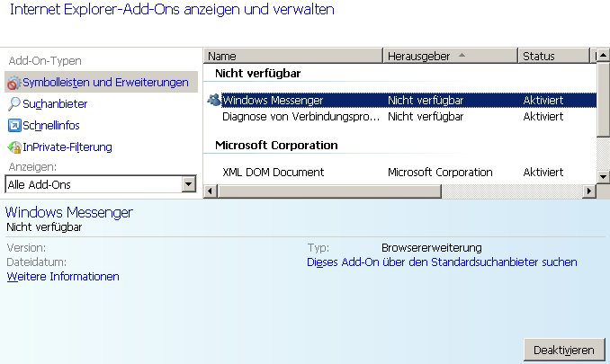Click the vertical scrollbar down arrow
Viewport: 610px width, 364px height.
(603, 177)
